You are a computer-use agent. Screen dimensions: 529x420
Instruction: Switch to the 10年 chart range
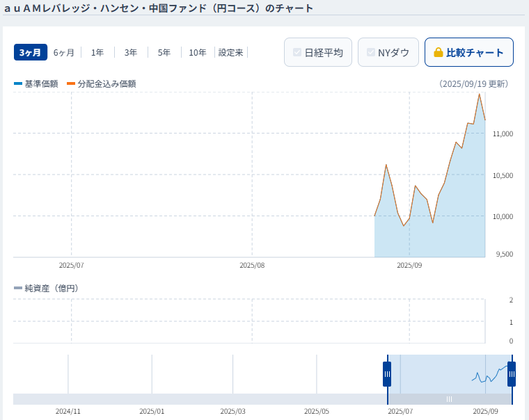point(198,53)
